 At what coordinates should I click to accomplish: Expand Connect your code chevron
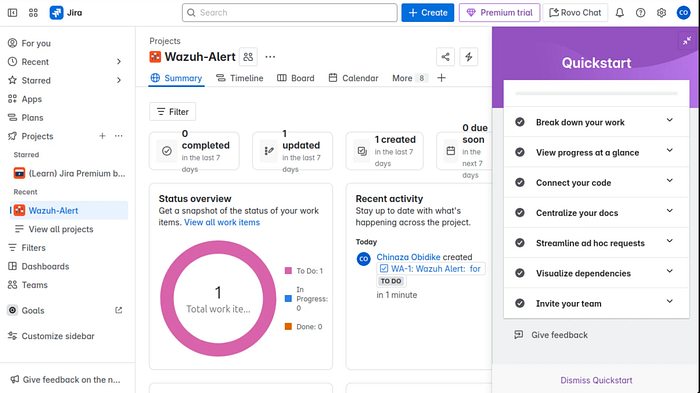[x=670, y=181]
